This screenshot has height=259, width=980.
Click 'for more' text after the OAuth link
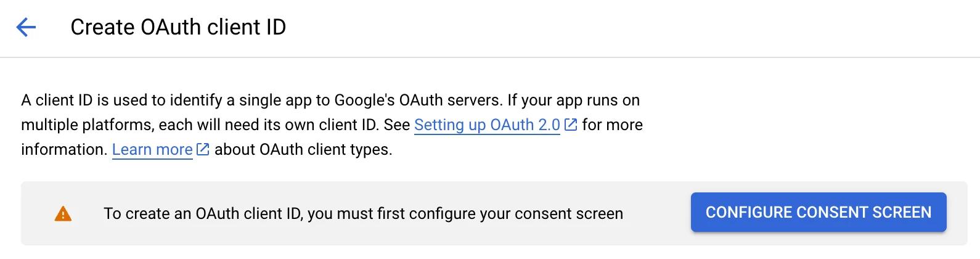pyautogui.click(x=612, y=125)
